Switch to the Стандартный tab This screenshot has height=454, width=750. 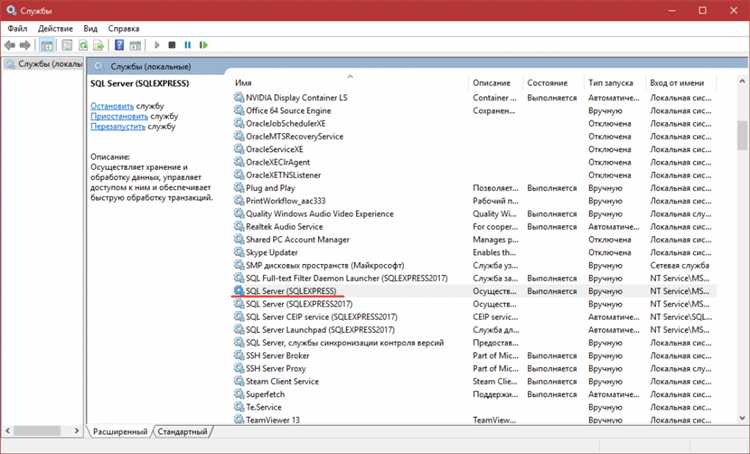tap(182, 432)
